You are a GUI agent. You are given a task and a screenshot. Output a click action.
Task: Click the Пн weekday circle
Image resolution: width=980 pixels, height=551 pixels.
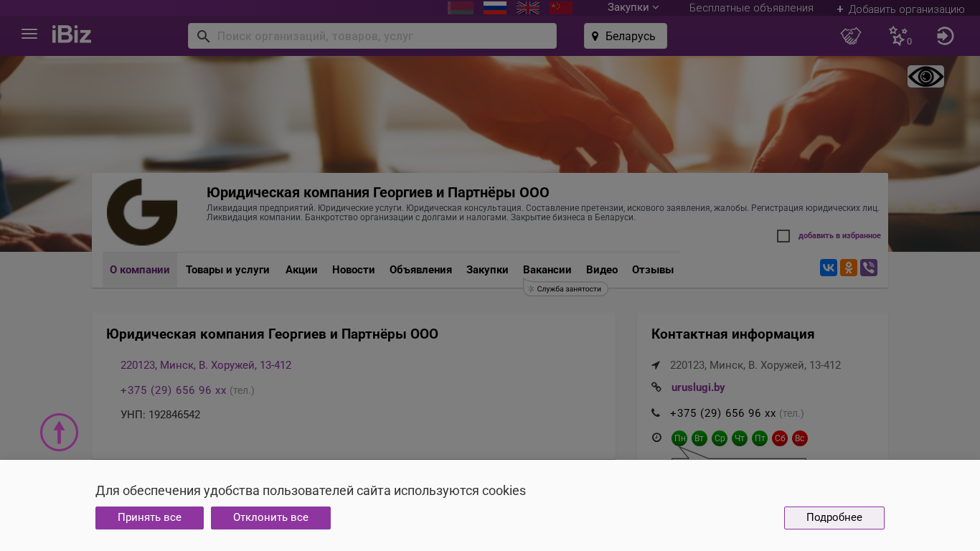point(679,438)
